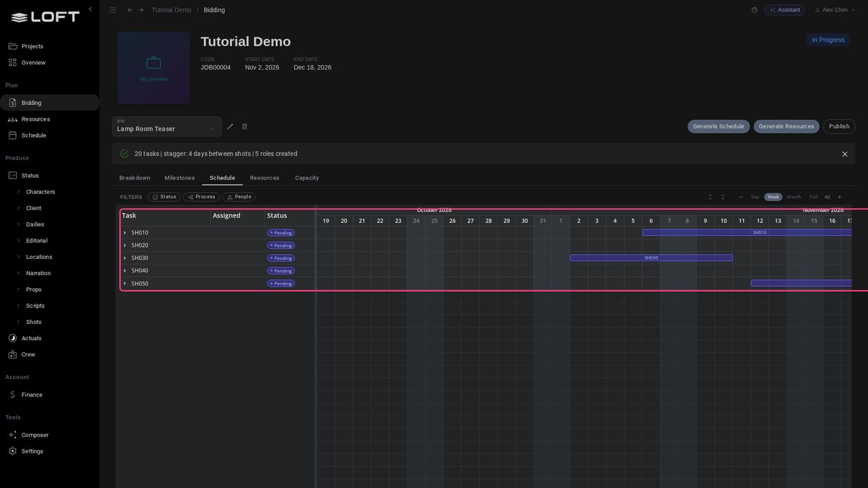The height and width of the screenshot is (488, 868).
Task: Click the Publish button
Action: (839, 127)
